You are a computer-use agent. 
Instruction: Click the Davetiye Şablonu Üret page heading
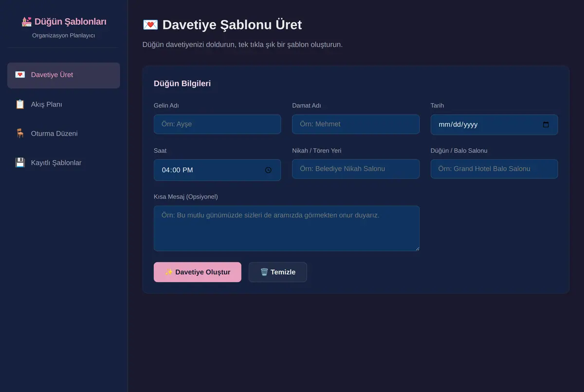pos(222,25)
